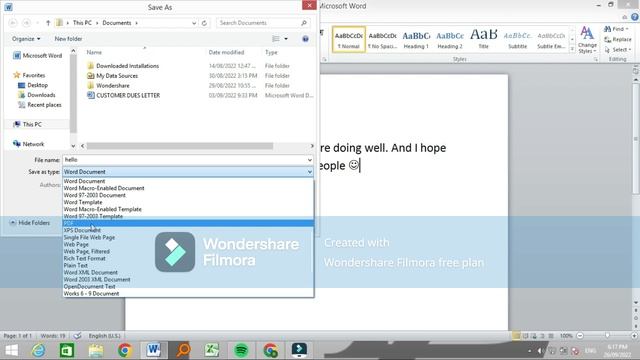Open Select dropdown in Editing group
Image resolution: width=640 pixels, height=360 pixels.
click(x=618, y=49)
